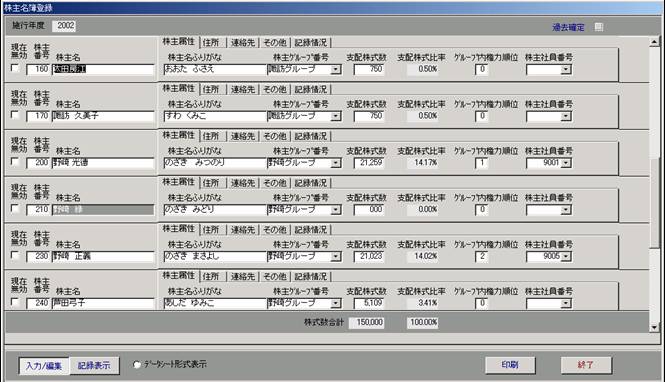The width and height of the screenshot is (665, 382).
Task: Switch to 住所 tab in first record
Action: pyautogui.click(x=211, y=42)
